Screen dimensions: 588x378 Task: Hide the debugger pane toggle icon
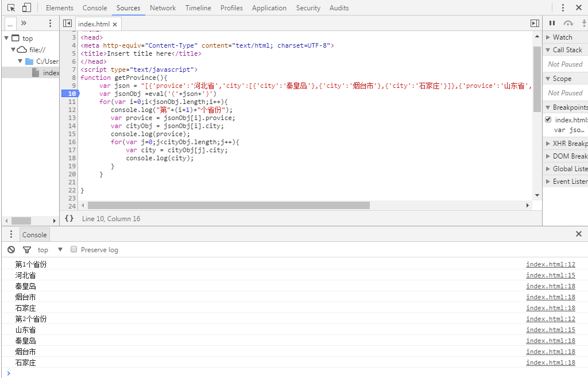pyautogui.click(x=535, y=24)
